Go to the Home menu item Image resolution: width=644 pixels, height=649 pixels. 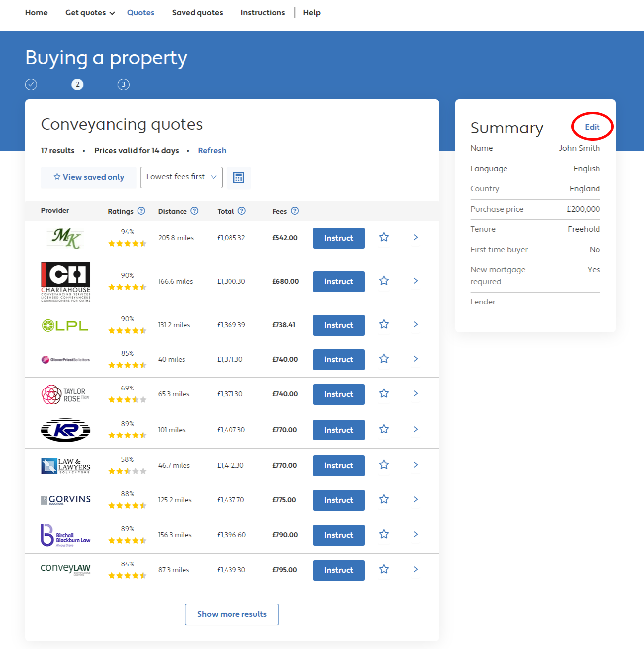(37, 13)
